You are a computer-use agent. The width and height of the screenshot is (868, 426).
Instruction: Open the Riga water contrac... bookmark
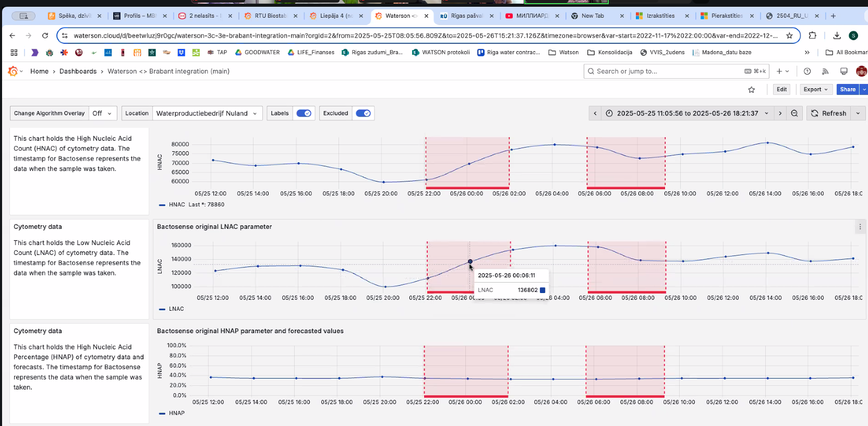tap(509, 52)
